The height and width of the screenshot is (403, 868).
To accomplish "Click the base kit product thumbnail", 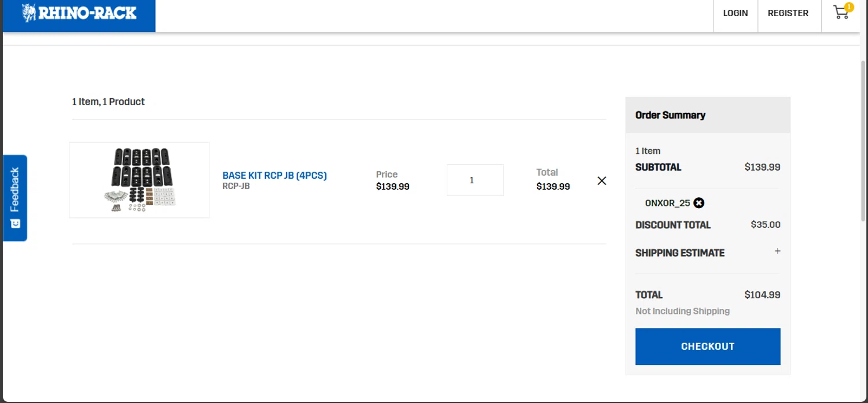I will [139, 180].
